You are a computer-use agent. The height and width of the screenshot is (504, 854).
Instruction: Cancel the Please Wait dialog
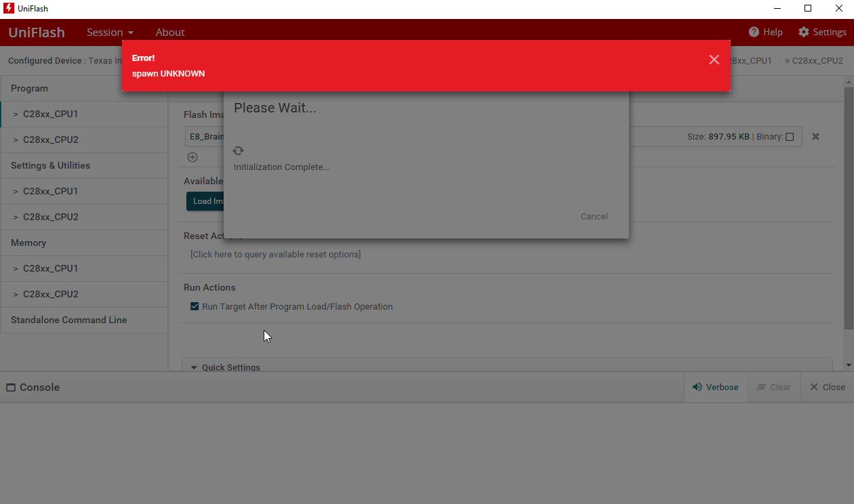click(594, 216)
